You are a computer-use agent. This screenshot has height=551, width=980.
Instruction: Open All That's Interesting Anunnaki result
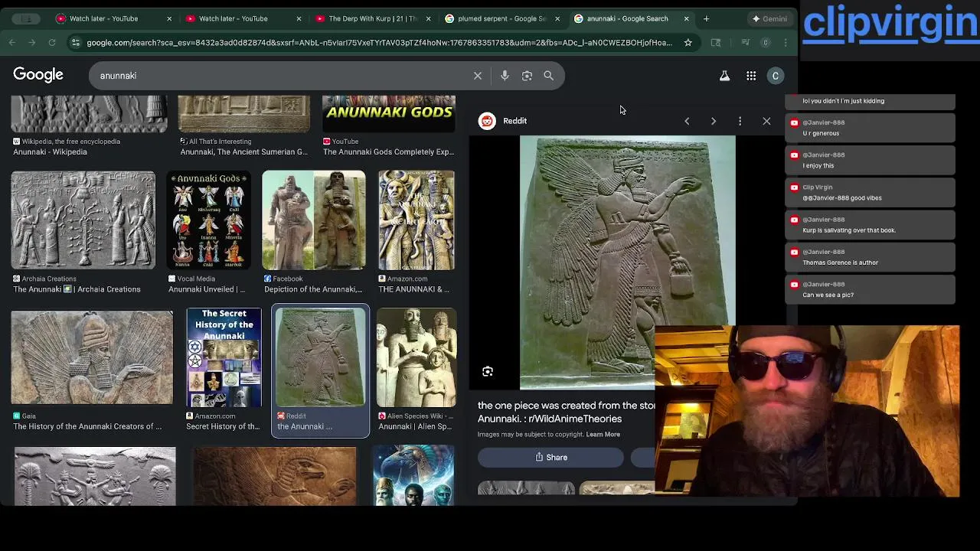pos(243,152)
